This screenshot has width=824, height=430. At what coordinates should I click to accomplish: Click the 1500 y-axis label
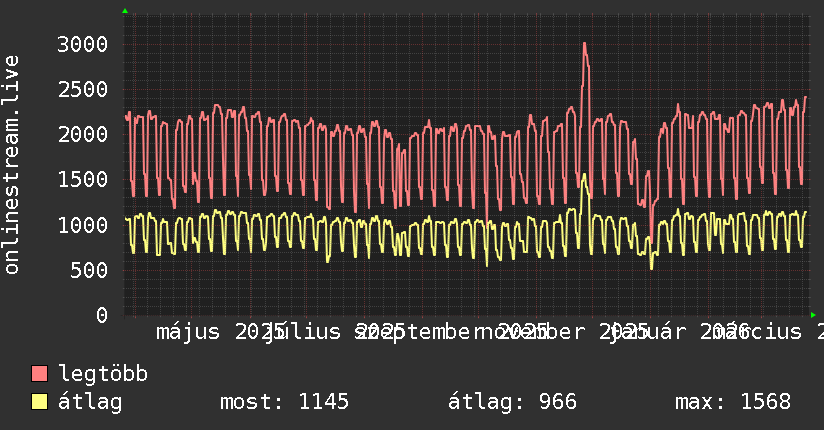click(x=83, y=180)
